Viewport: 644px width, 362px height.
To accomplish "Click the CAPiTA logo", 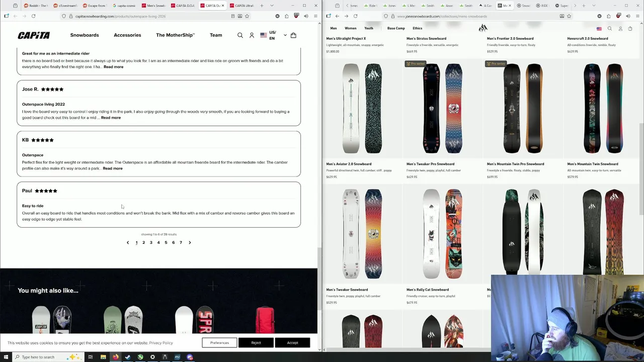I will point(34,35).
